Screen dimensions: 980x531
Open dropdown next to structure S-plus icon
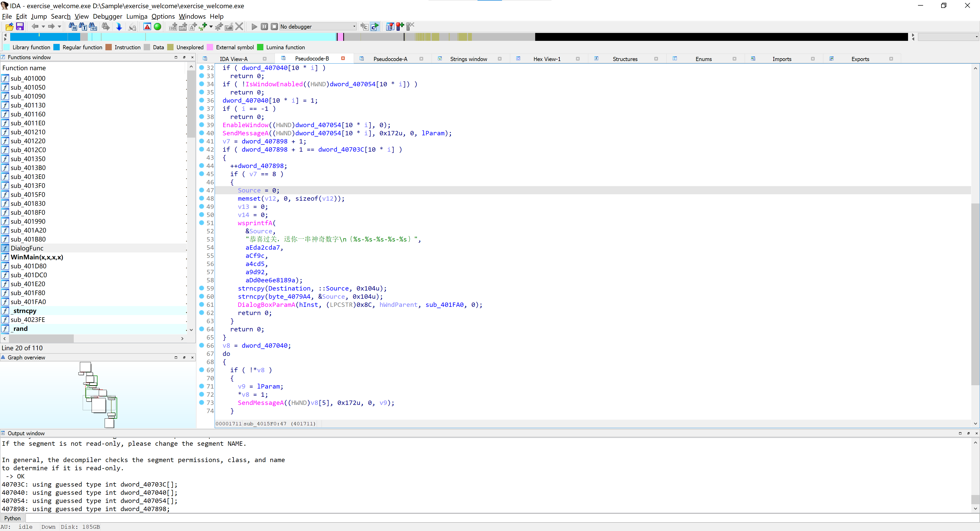[x=211, y=26]
